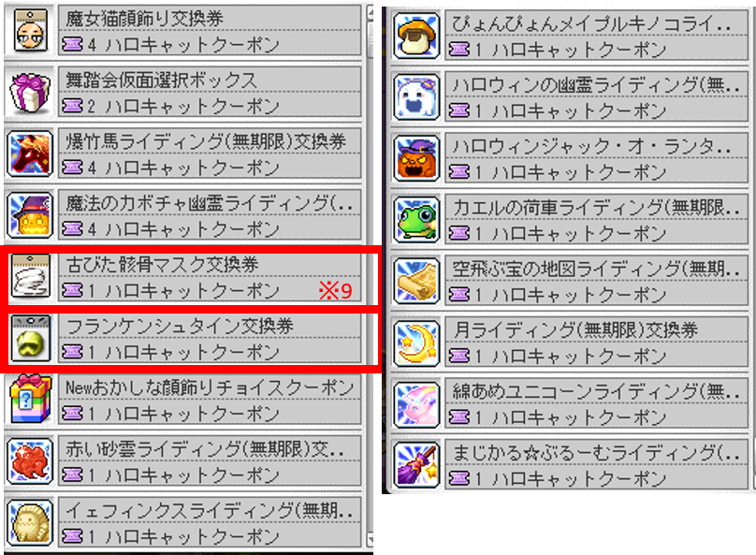The height and width of the screenshot is (555, 756).
Task: Click the jack-o'-lantern with witch hat icon
Action: (416, 158)
